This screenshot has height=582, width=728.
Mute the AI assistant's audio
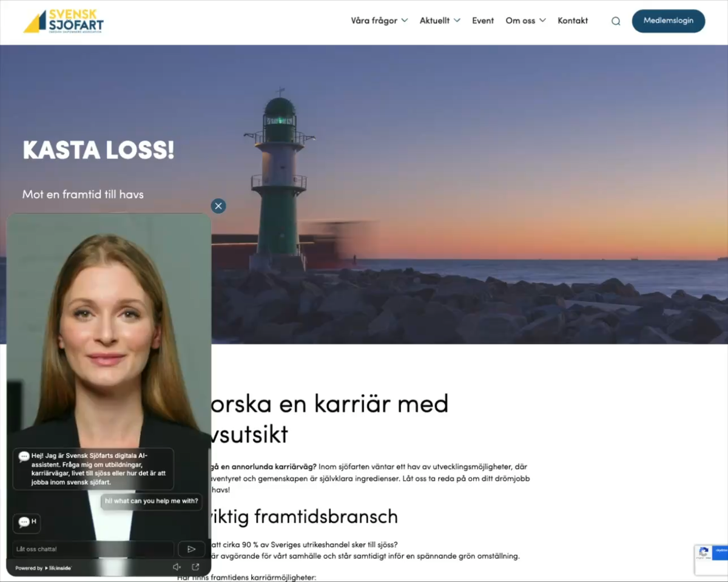(177, 566)
